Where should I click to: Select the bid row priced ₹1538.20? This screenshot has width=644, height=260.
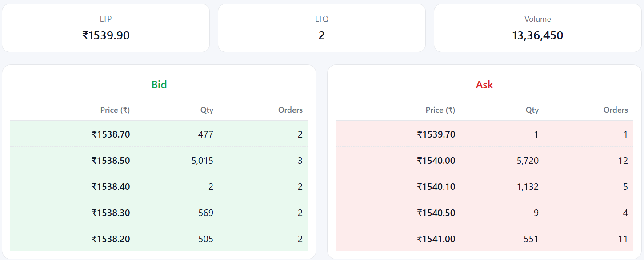click(159, 239)
